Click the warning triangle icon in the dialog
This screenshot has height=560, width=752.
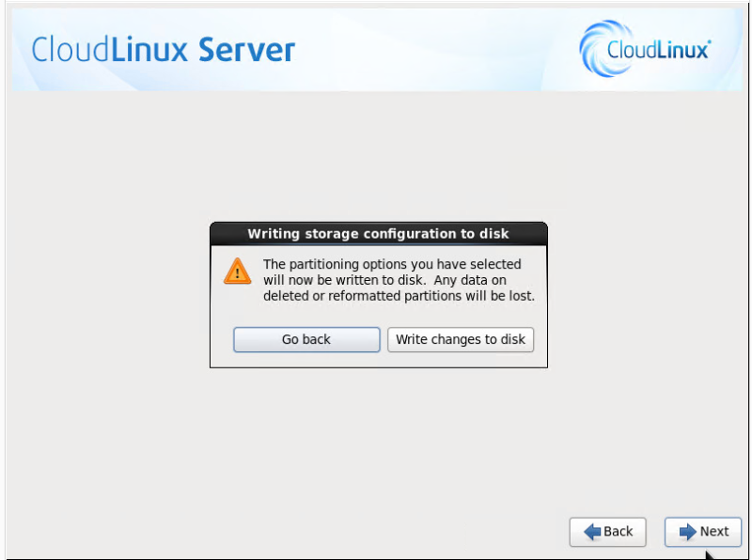pos(237,272)
